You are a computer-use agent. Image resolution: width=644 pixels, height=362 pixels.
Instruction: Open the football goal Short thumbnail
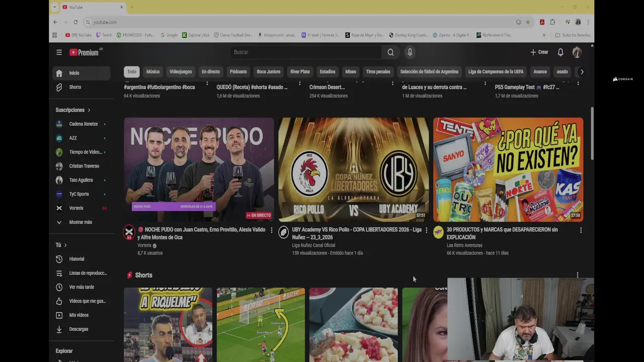pos(261,325)
